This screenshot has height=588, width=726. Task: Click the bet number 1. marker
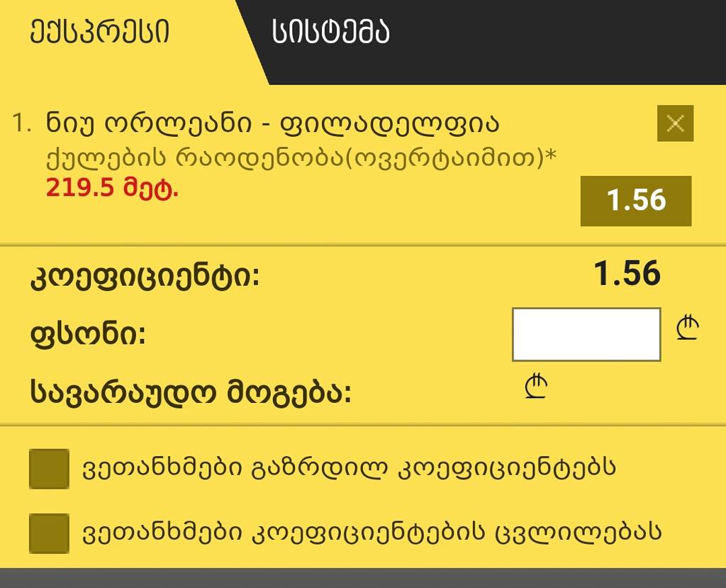pos(22,123)
